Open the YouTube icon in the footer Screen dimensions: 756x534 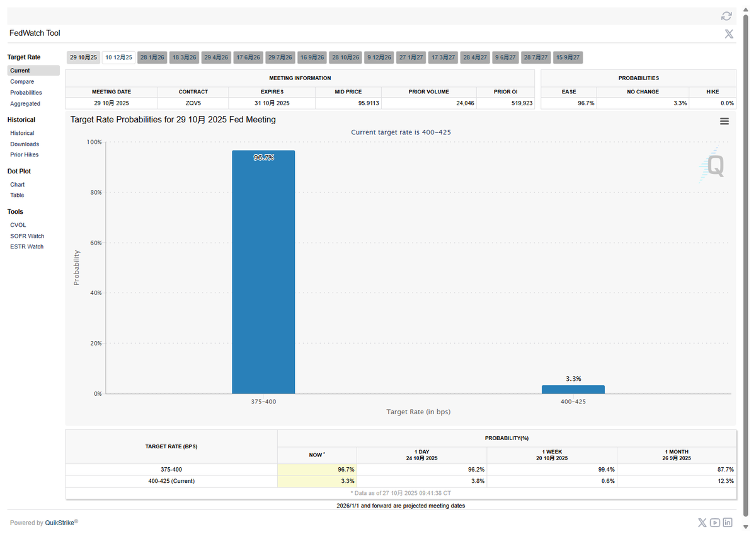715,522
